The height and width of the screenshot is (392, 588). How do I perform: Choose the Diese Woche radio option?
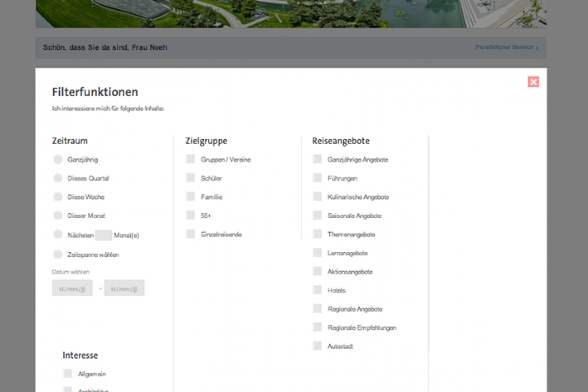[58, 197]
